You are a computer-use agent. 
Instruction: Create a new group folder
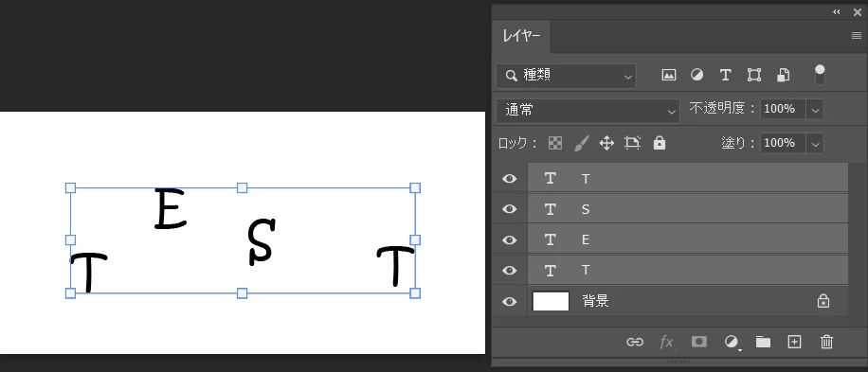tap(764, 342)
